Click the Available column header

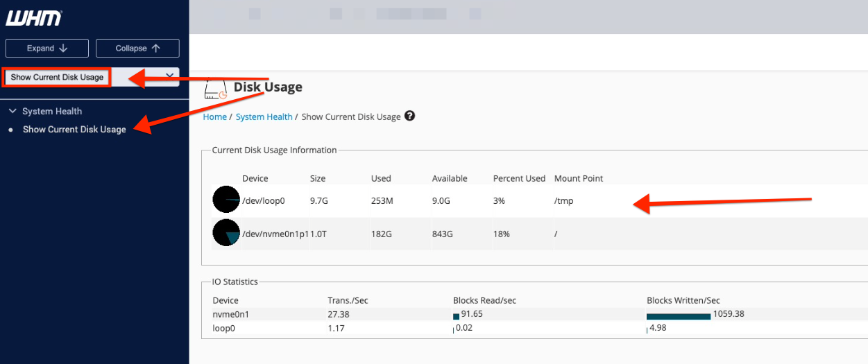tap(450, 178)
